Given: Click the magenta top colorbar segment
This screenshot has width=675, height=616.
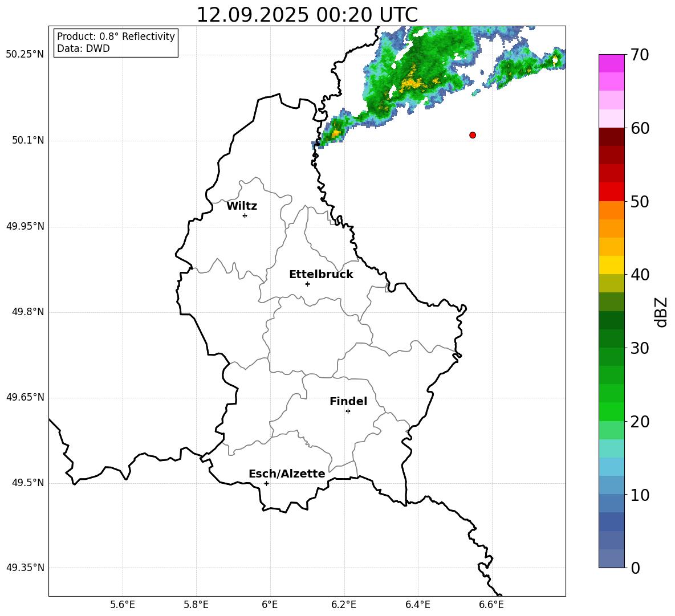Looking at the screenshot, I should click(x=611, y=63).
